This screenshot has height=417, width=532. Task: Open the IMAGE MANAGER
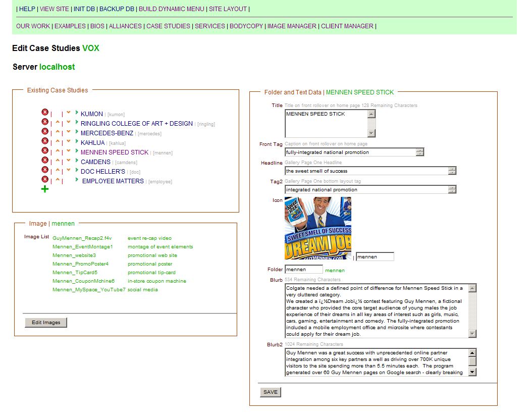click(292, 26)
